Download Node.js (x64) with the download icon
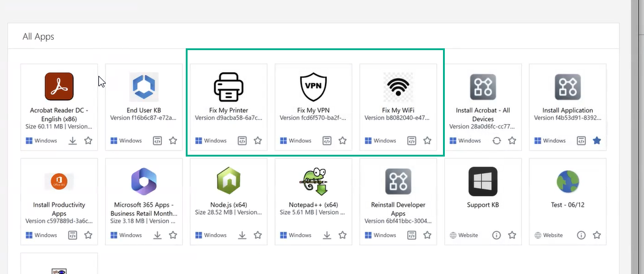The width and height of the screenshot is (644, 274). [x=243, y=235]
